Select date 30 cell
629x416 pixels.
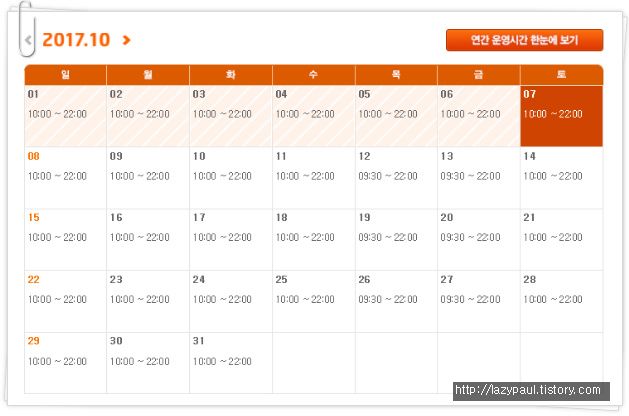148,363
